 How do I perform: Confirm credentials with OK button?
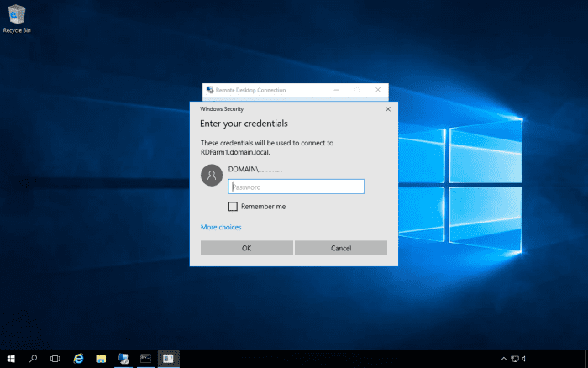(x=247, y=248)
